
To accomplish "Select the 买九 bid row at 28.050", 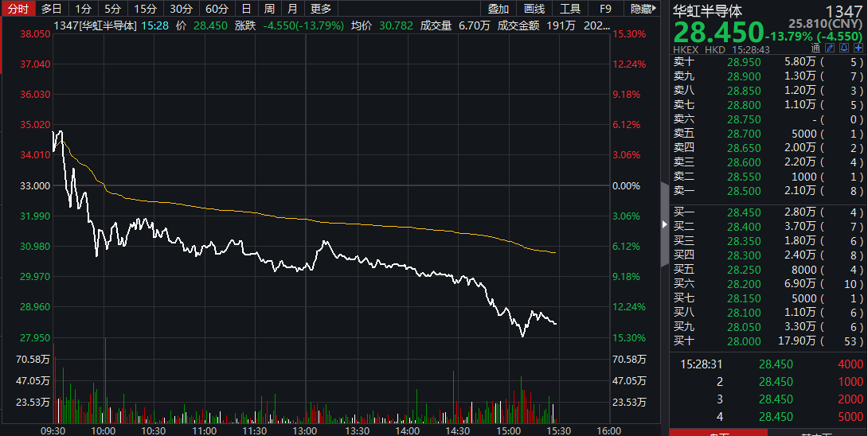I will [768, 327].
